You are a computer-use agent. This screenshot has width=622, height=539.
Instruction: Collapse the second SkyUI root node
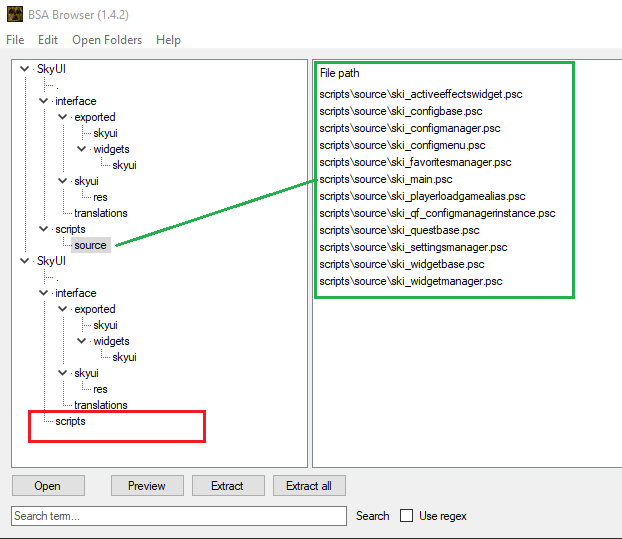pyautogui.click(x=25, y=261)
